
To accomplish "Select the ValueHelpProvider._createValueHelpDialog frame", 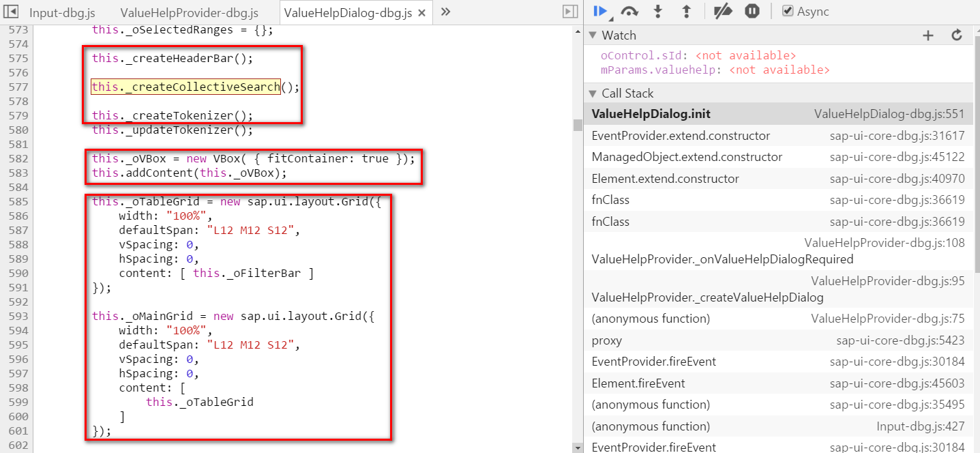I will coord(778,290).
